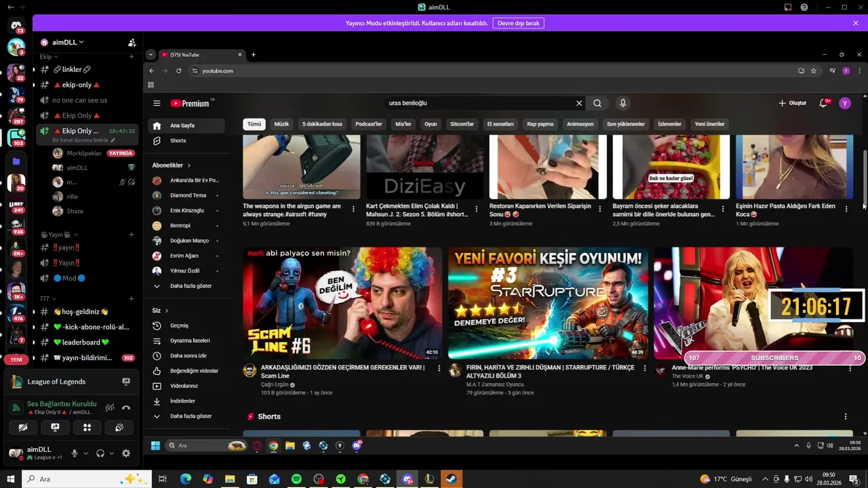Open Geçmiş (history) in the sidebar

tap(179, 325)
